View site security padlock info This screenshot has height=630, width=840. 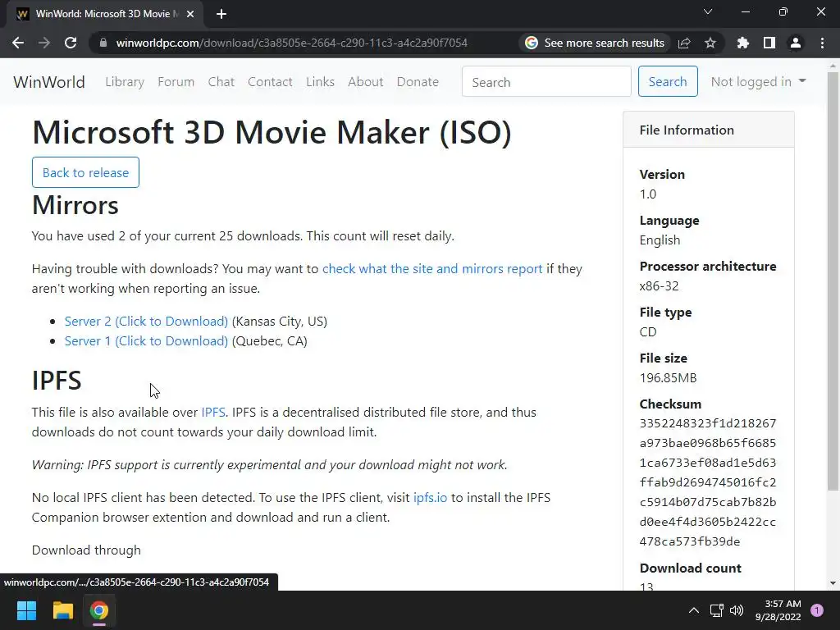(x=103, y=43)
